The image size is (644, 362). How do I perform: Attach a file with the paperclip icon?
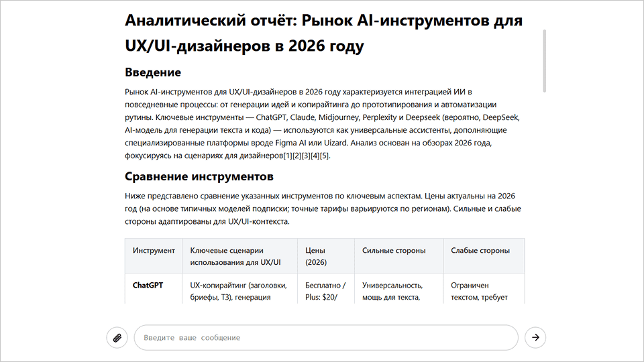[117, 338]
